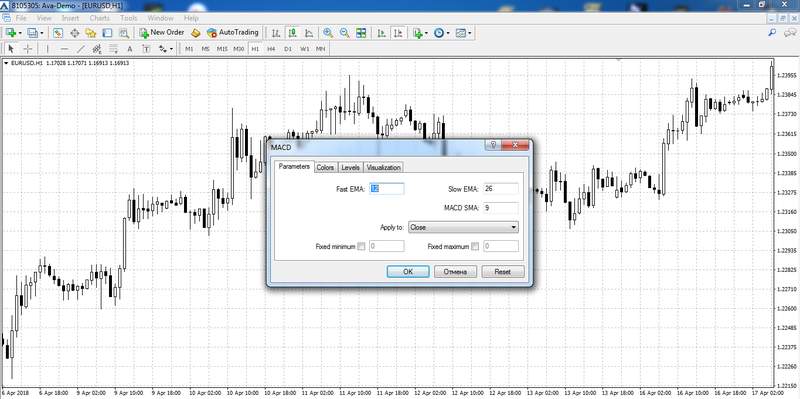
Task: Click the New Order button
Action: tap(162, 33)
